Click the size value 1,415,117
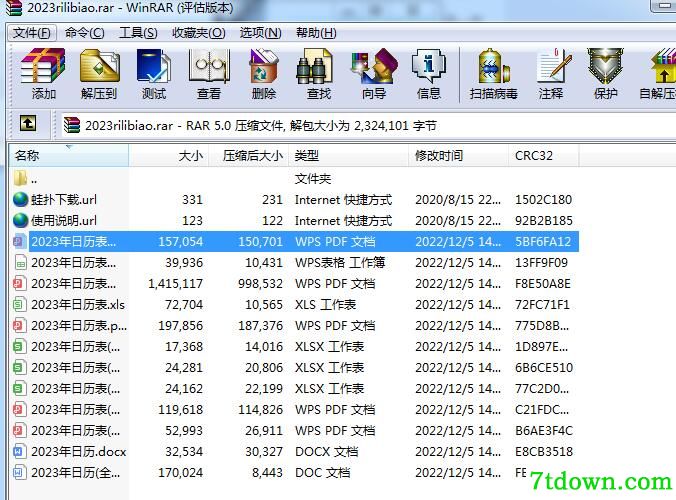The image size is (676, 500). click(175, 283)
